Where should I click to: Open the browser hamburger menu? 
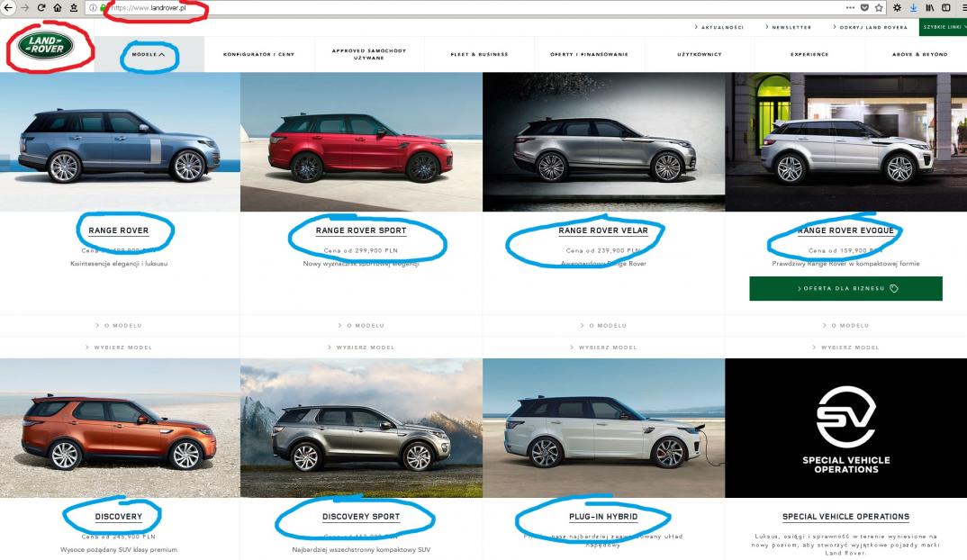tap(963, 7)
